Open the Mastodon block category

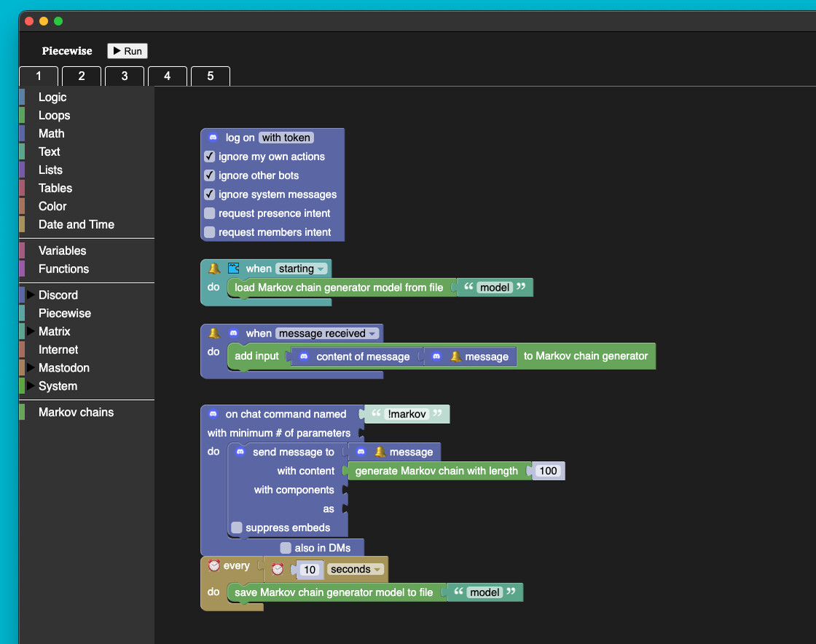point(63,368)
